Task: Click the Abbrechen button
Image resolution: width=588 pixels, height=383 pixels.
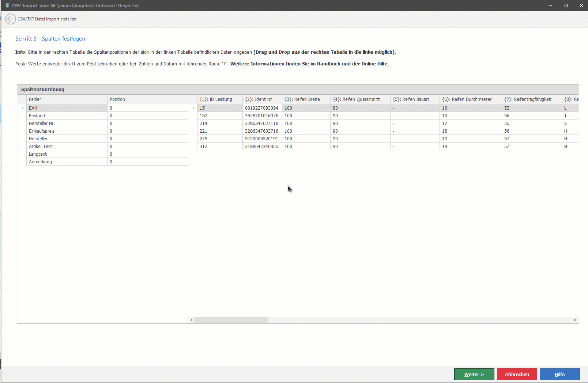Action: (x=517, y=374)
